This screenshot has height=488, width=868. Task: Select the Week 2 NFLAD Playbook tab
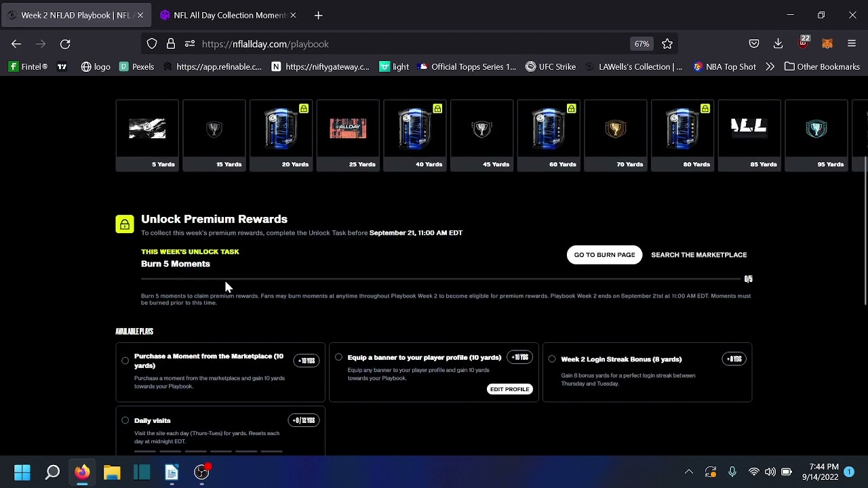tap(75, 15)
